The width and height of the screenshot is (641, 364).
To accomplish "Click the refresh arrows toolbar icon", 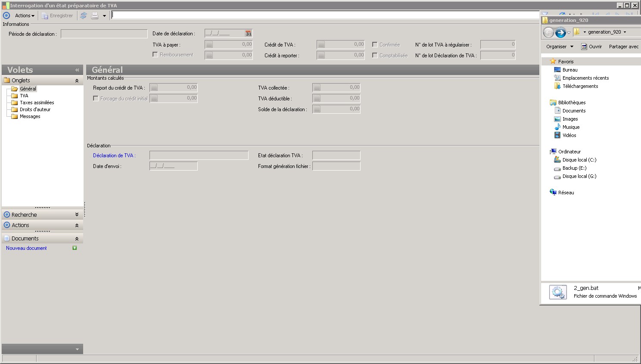I will (84, 16).
